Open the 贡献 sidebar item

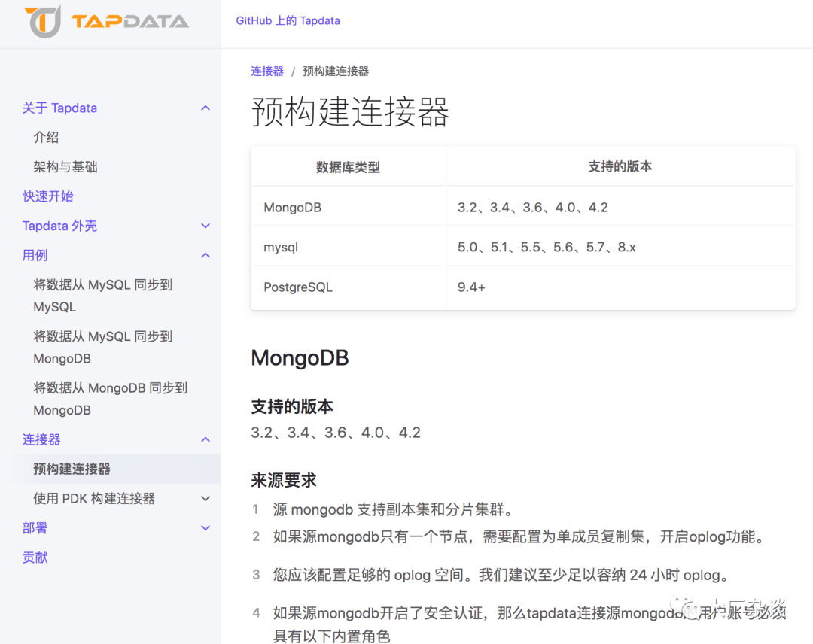tap(35, 557)
